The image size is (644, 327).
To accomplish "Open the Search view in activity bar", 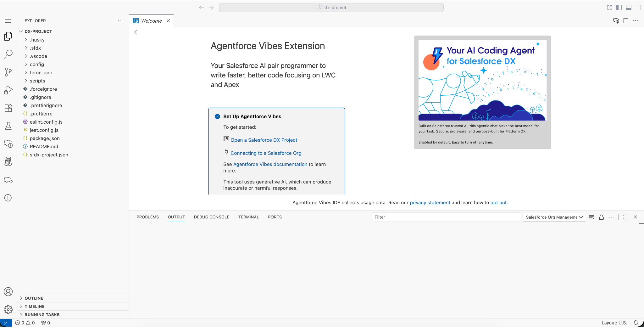I will click(8, 54).
